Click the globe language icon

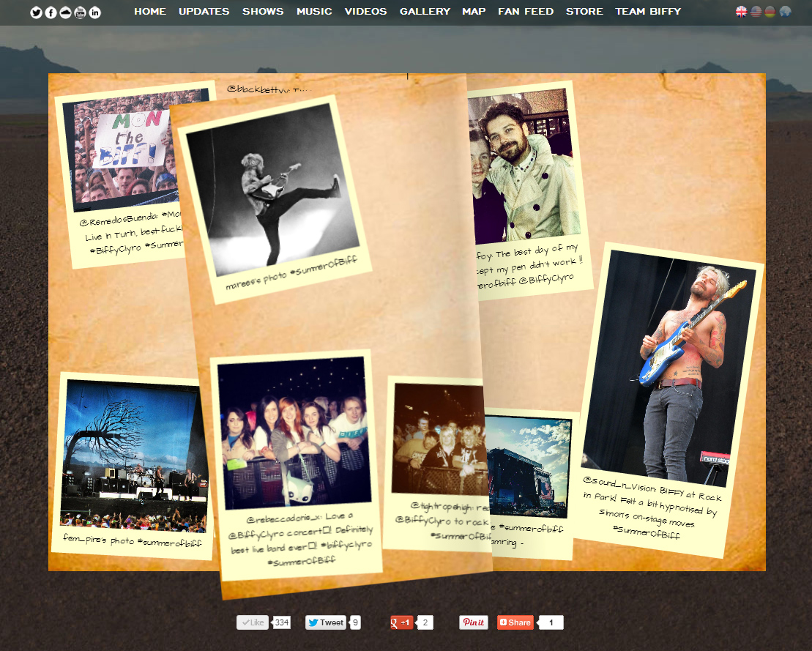(x=786, y=12)
